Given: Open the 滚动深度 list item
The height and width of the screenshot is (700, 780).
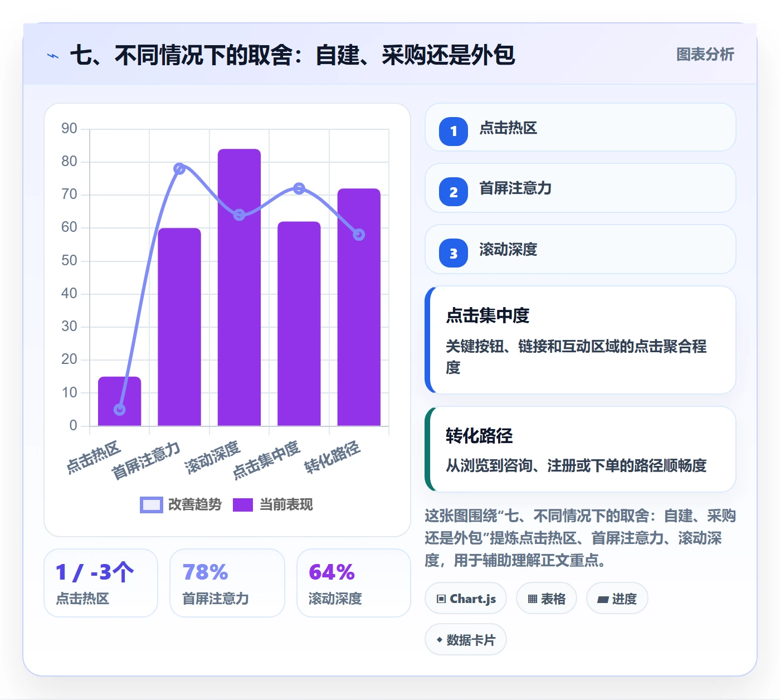Looking at the screenshot, I should pos(581,249).
